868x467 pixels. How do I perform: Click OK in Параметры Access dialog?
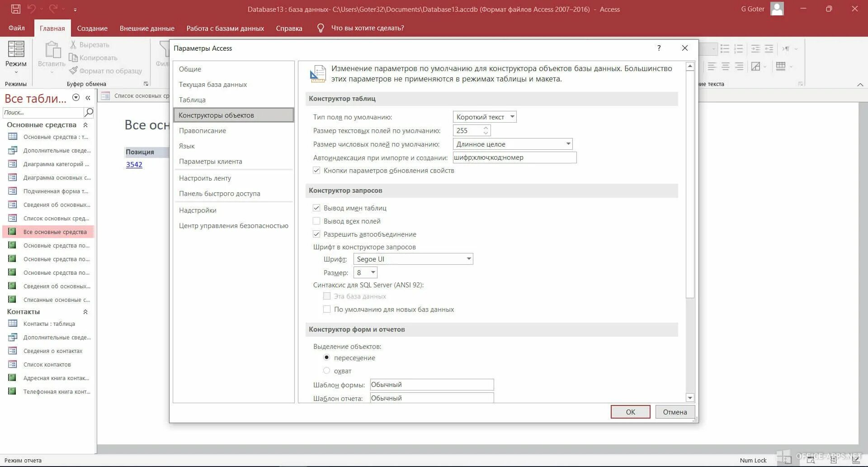(x=630, y=412)
